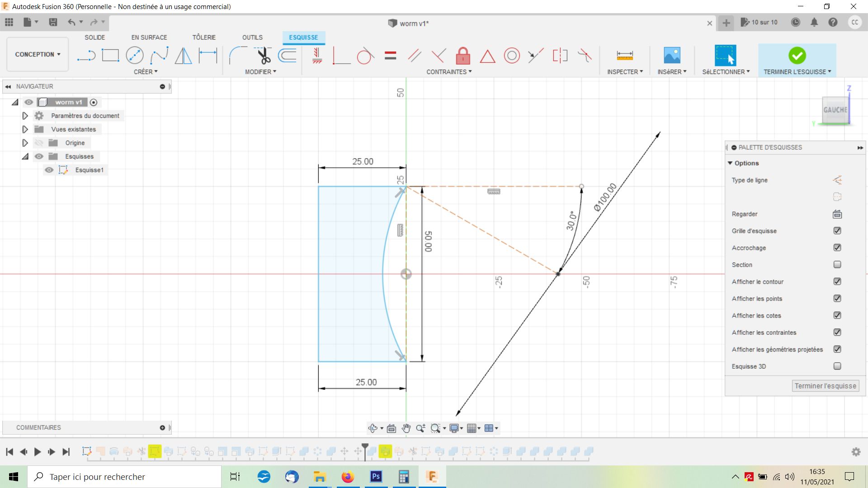Viewport: 868px width, 488px height.
Task: Enable the Section checkbox
Action: [x=837, y=265]
